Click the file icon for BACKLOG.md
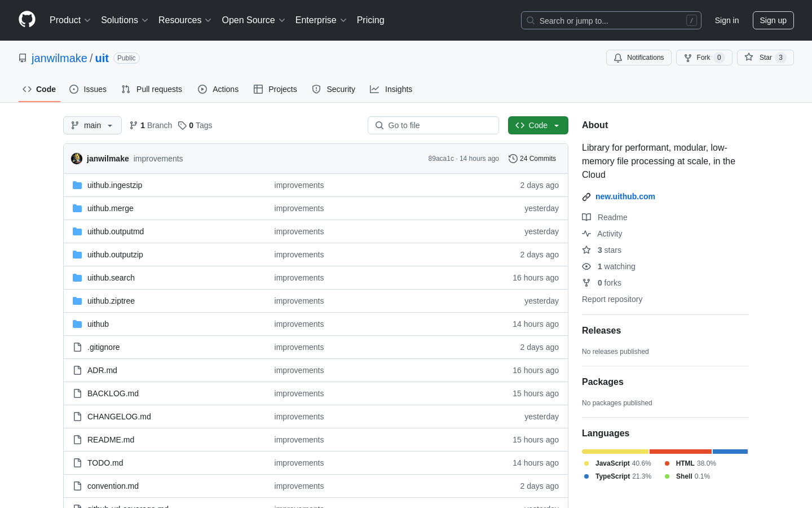Viewport: 812px width, 508px height. (x=77, y=393)
